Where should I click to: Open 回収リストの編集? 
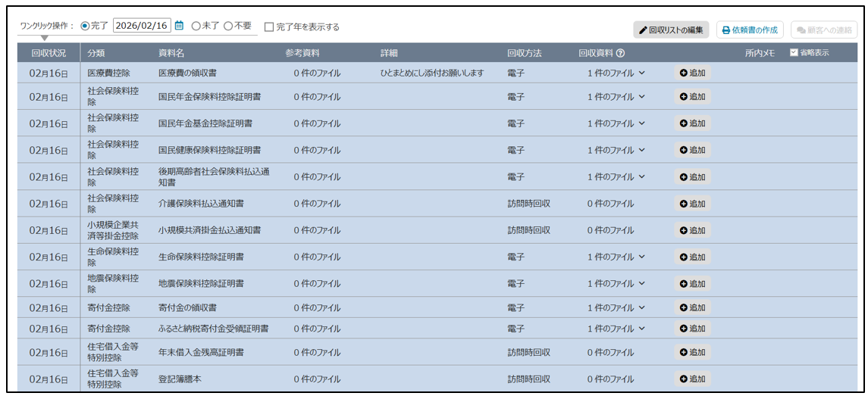pos(671,30)
